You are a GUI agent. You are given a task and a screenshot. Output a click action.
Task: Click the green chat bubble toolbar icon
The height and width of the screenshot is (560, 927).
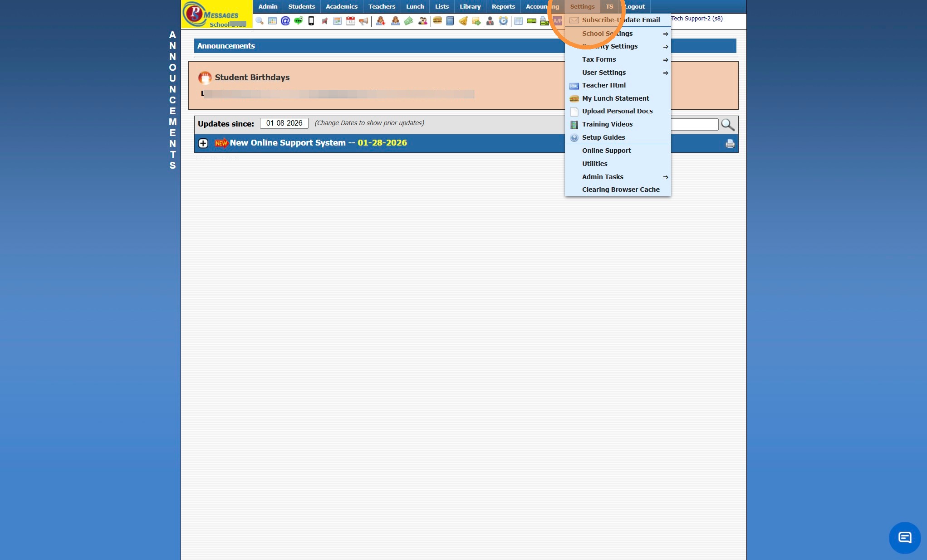tap(298, 21)
